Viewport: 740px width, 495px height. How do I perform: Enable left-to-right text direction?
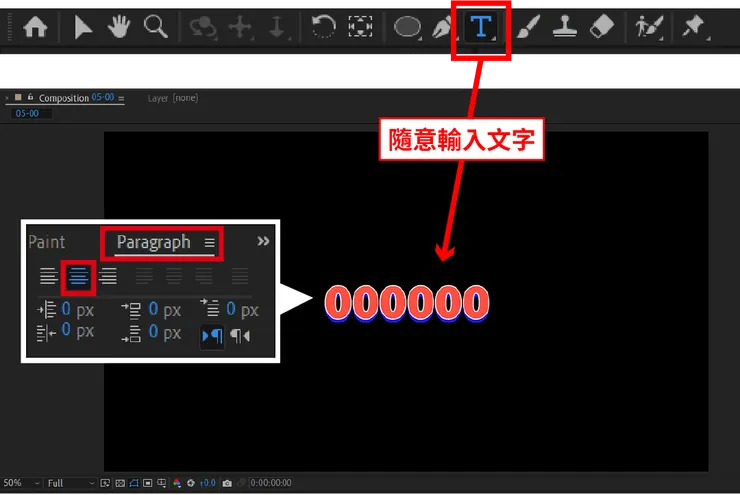pyautogui.click(x=212, y=336)
